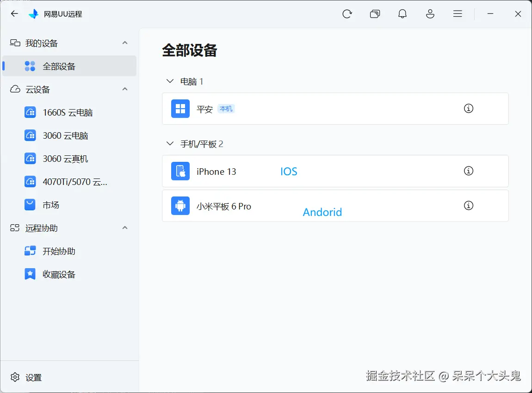Click the NetEase UU Remote logo
The width and height of the screenshot is (532, 393).
(x=33, y=14)
